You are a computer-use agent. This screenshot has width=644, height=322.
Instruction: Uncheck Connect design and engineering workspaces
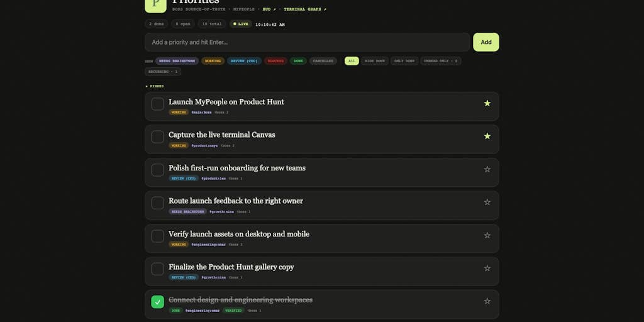pos(158,302)
